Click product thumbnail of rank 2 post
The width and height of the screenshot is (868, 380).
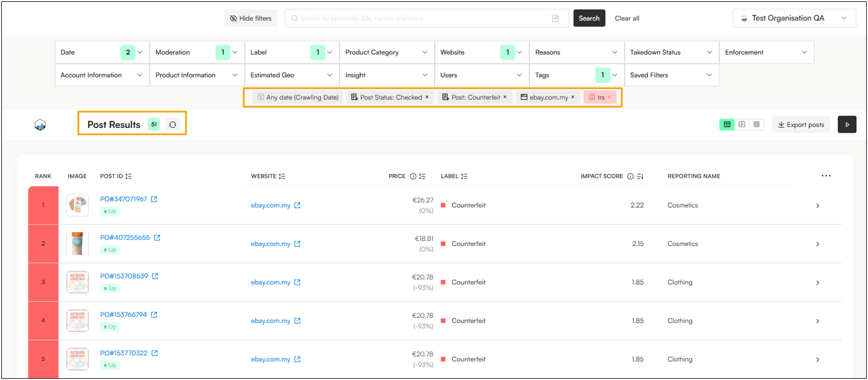pyautogui.click(x=77, y=243)
